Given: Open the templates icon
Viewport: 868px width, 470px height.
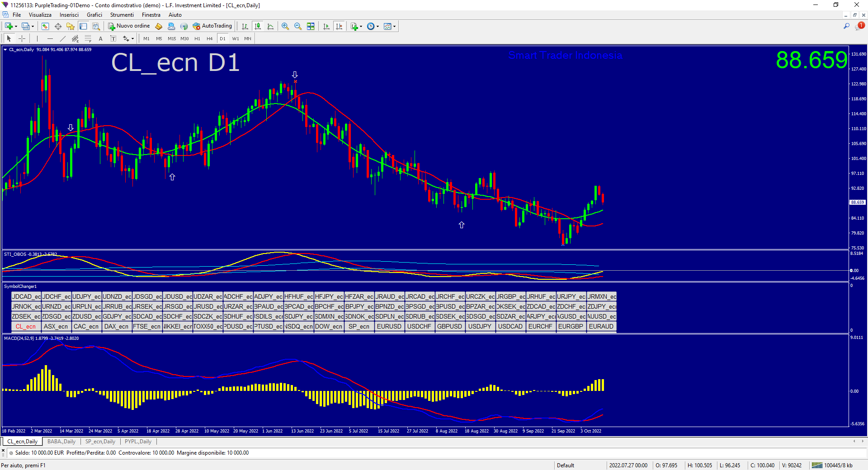Looking at the screenshot, I should [387, 26].
